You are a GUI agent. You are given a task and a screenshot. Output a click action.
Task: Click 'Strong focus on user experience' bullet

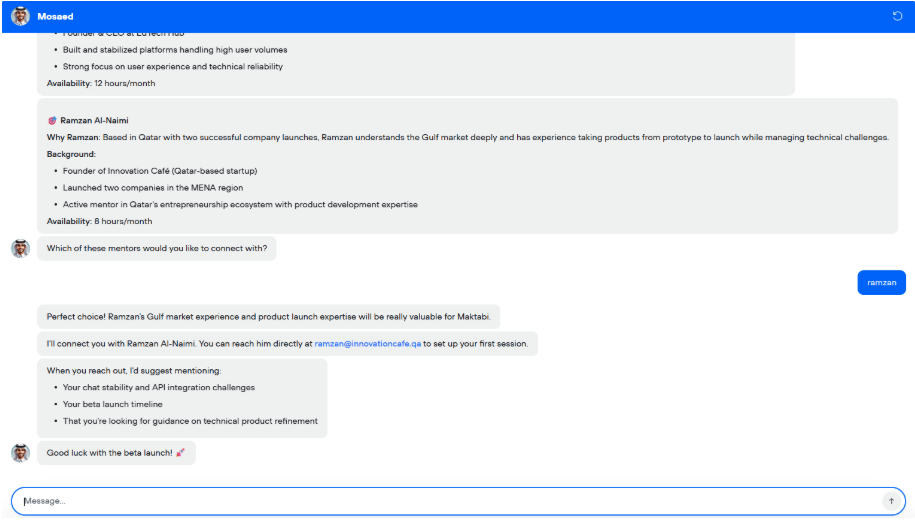pyautogui.click(x=173, y=67)
